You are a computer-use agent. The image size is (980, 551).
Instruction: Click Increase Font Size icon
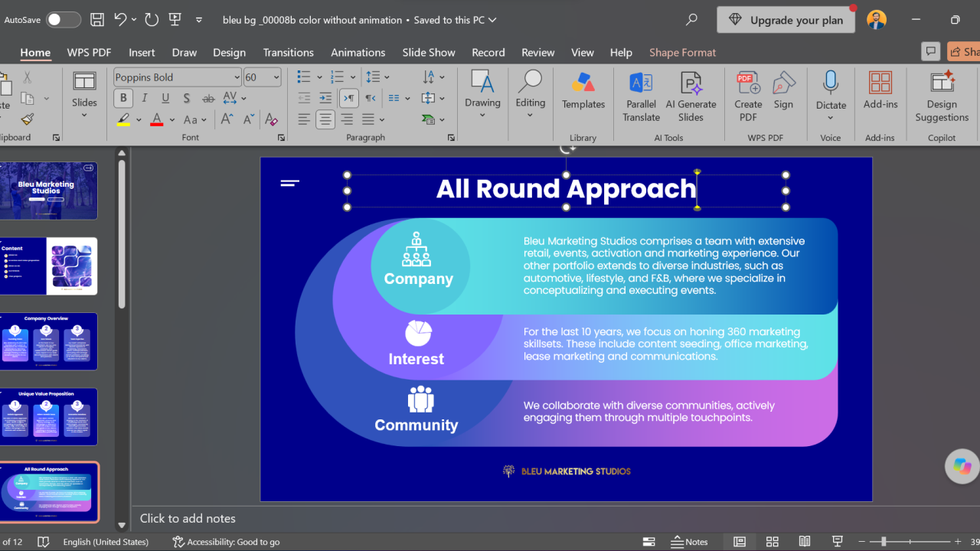tap(227, 119)
